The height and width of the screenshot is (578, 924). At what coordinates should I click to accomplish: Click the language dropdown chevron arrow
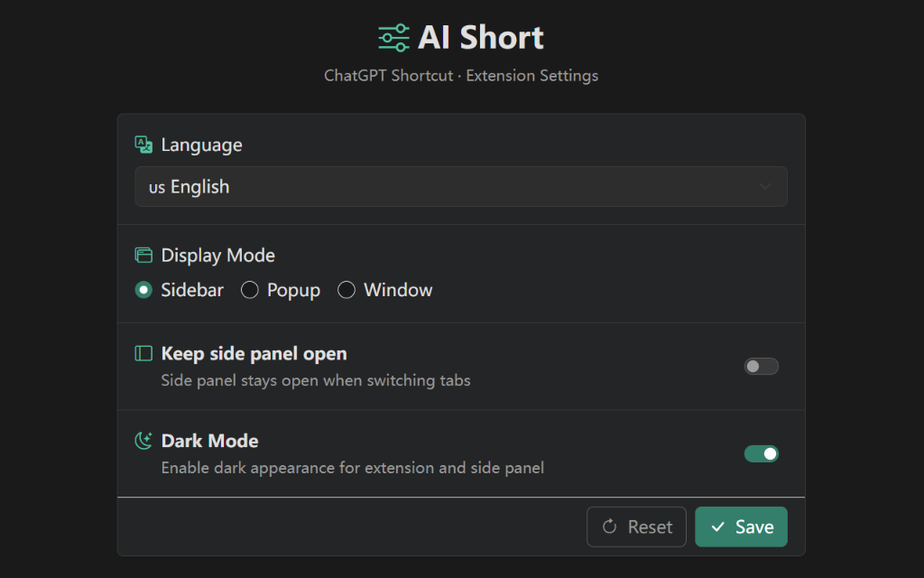pyautogui.click(x=765, y=187)
